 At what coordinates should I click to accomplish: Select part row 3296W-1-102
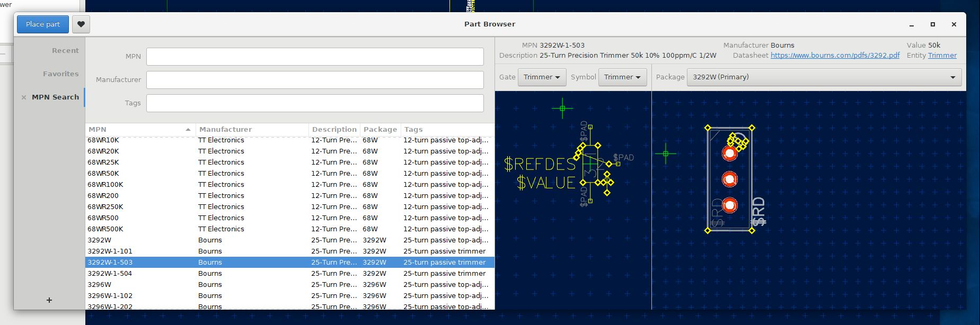(290, 296)
